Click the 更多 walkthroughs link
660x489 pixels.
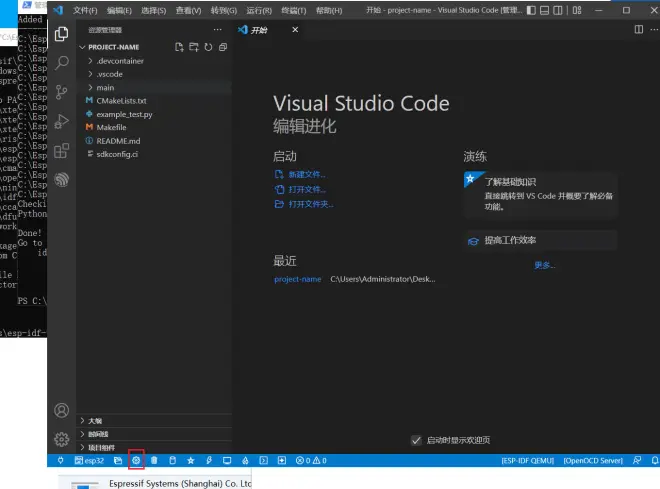[x=545, y=265]
